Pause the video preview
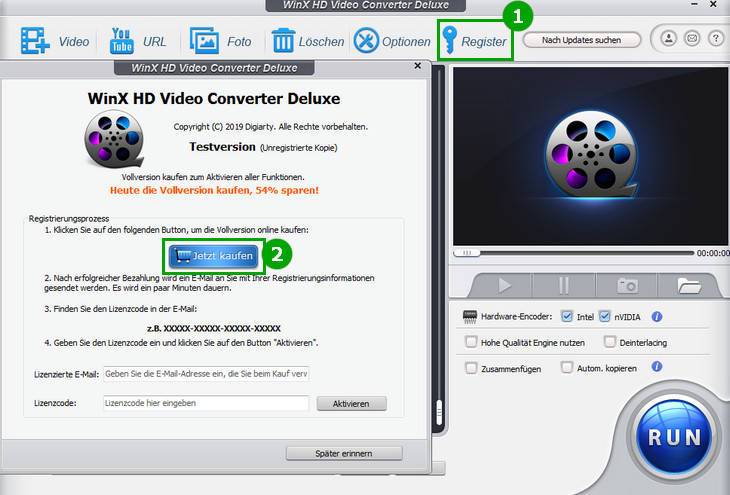730x495 pixels. tap(565, 285)
